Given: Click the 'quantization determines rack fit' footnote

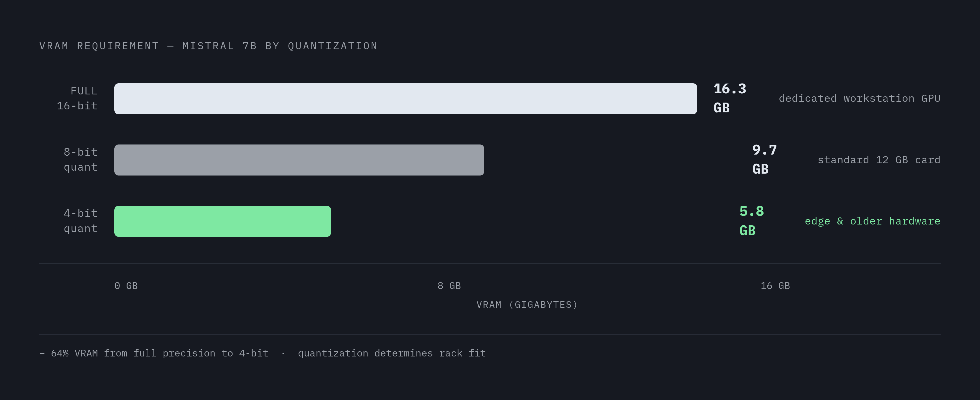Looking at the screenshot, I should (392, 353).
